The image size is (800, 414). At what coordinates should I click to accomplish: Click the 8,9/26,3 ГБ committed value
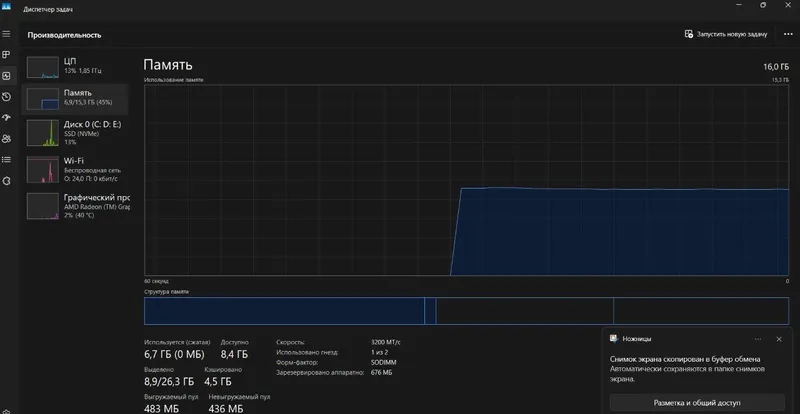coord(169,381)
